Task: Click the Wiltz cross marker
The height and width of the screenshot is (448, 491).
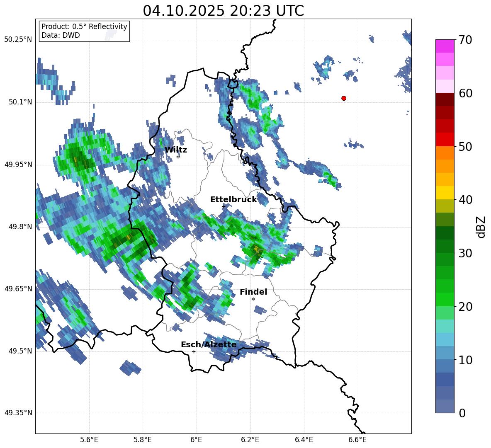Action: click(x=178, y=157)
